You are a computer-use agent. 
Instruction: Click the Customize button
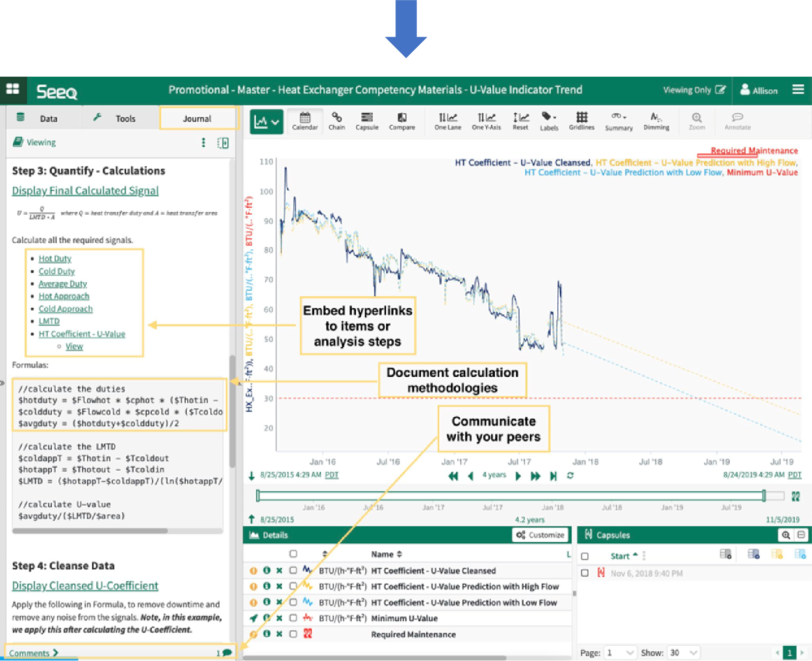540,535
